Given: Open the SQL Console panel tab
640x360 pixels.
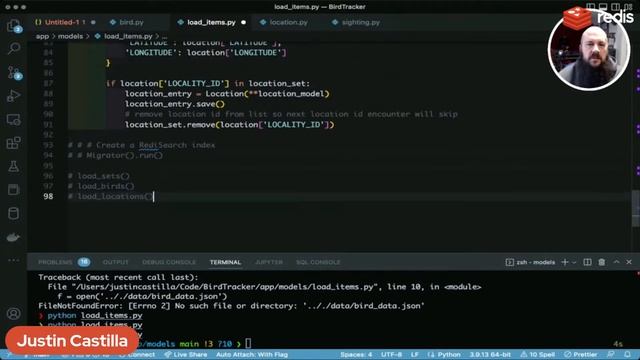Looking at the screenshot, I should pos(318,262).
